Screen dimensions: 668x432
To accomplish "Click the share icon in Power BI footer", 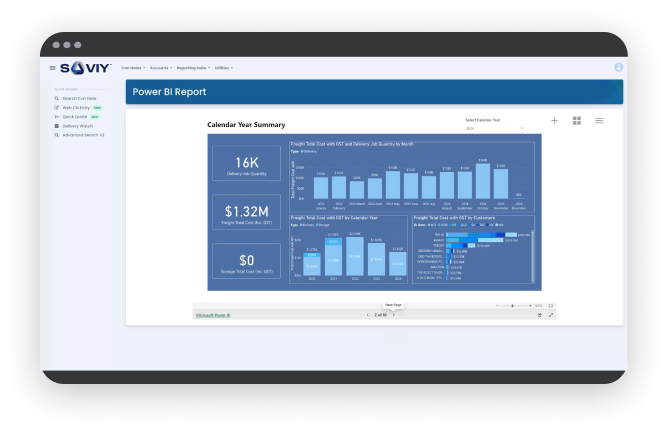I will (539, 315).
